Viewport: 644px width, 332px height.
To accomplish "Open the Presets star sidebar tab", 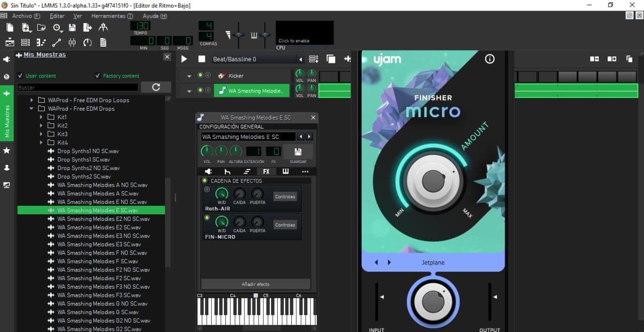I will click(7, 150).
